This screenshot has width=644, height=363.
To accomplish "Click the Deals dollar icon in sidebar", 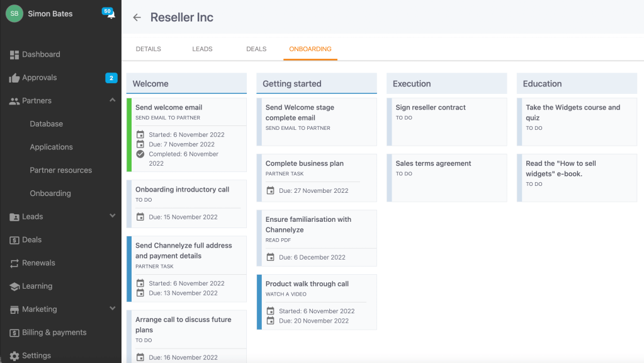I will [14, 240].
